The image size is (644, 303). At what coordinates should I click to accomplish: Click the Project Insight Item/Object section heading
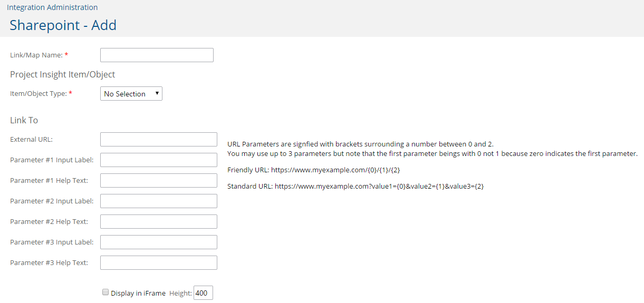(62, 74)
